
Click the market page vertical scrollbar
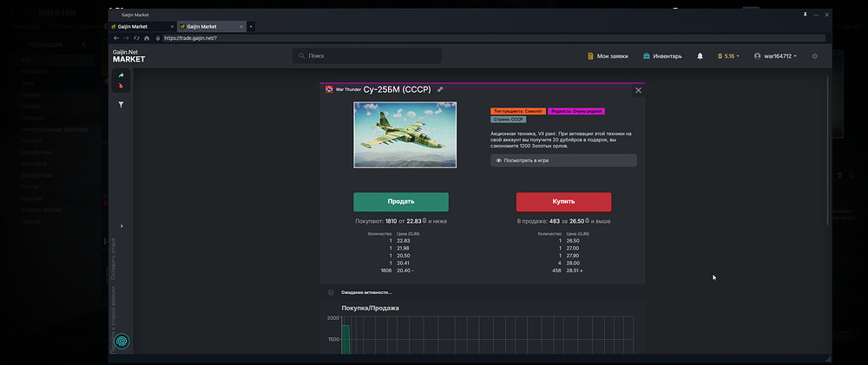tap(827, 149)
